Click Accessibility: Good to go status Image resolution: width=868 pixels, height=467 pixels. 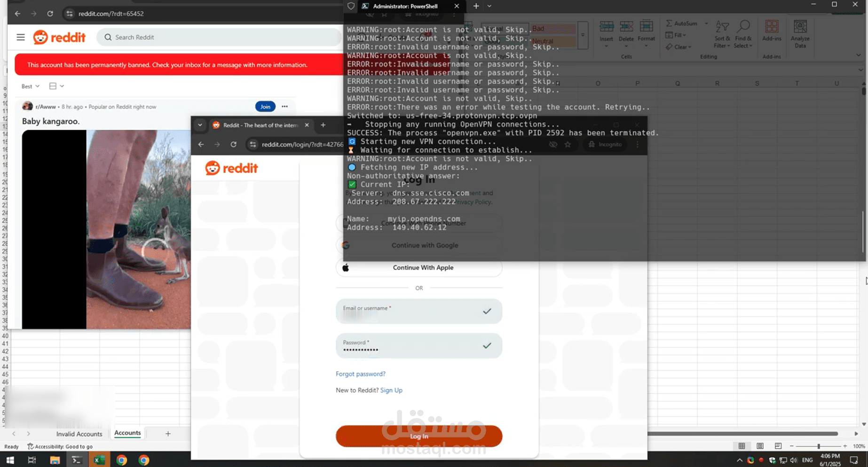tap(60, 446)
